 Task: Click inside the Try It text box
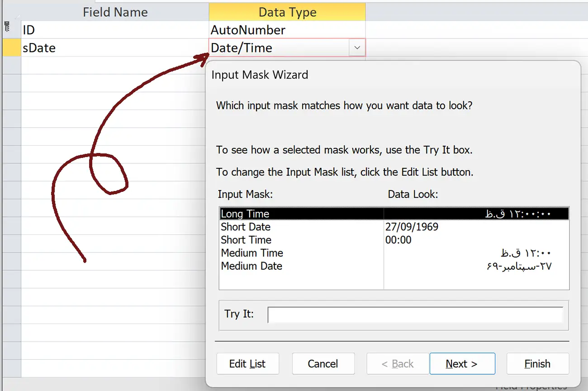pyautogui.click(x=415, y=315)
